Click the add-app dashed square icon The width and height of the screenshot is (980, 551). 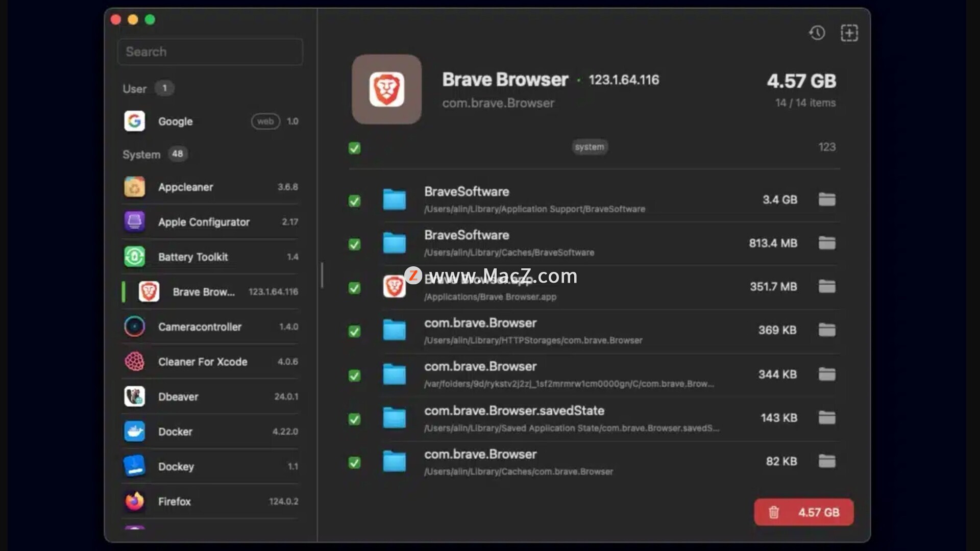click(x=849, y=33)
